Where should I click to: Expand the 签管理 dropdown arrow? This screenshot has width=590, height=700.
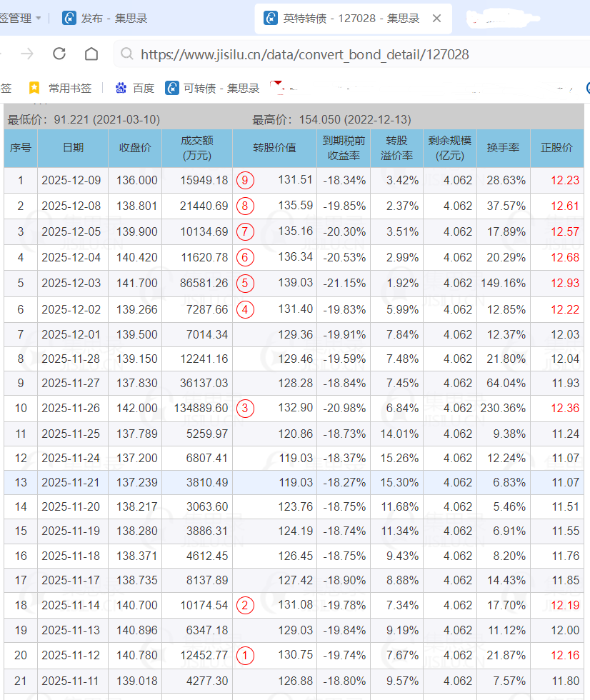point(38,18)
